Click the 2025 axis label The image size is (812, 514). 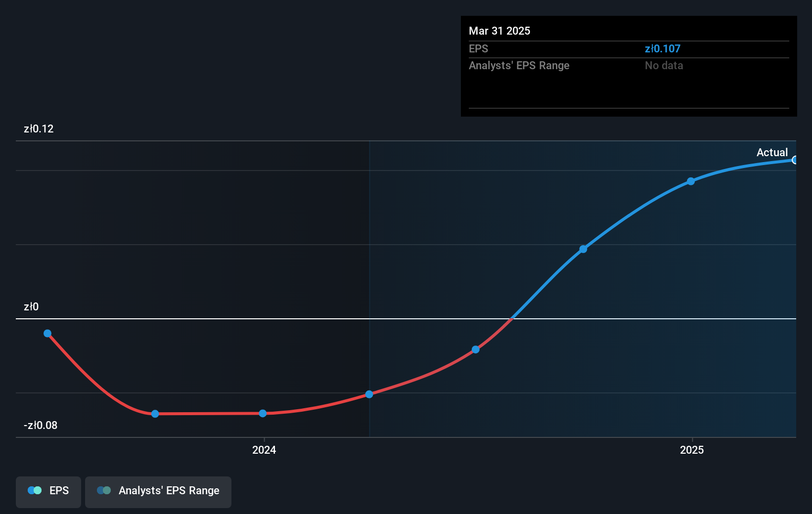click(x=692, y=450)
